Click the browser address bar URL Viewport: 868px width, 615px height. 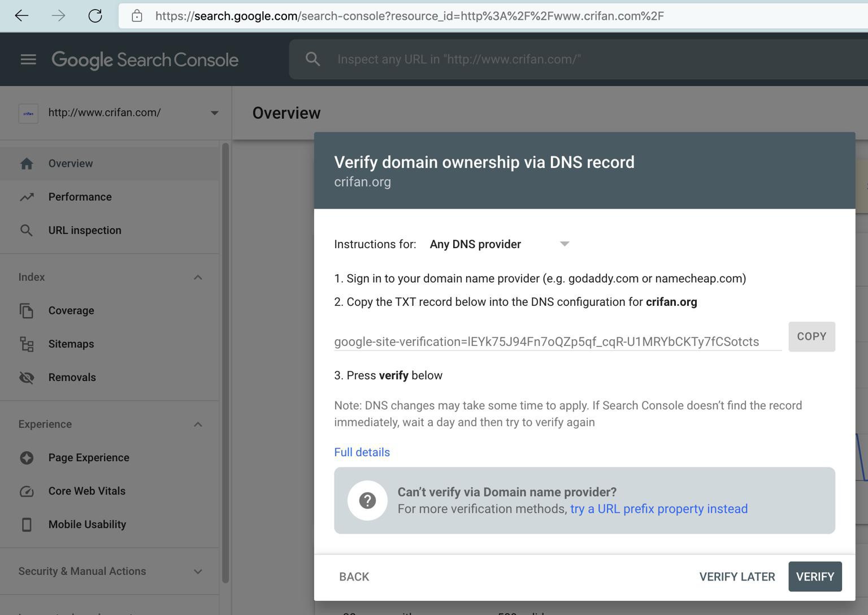(x=410, y=16)
